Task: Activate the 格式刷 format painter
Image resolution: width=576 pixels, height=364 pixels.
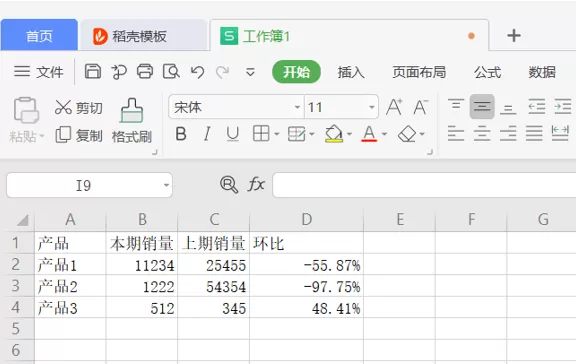Action: pyautogui.click(x=132, y=121)
